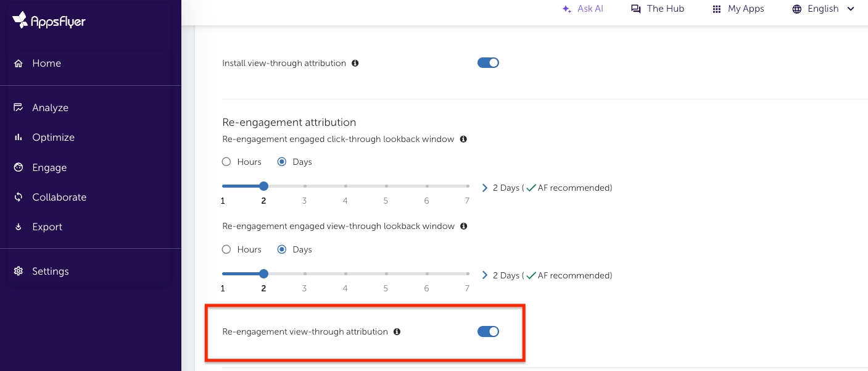Go to Settings in the sidebar

tap(50, 271)
